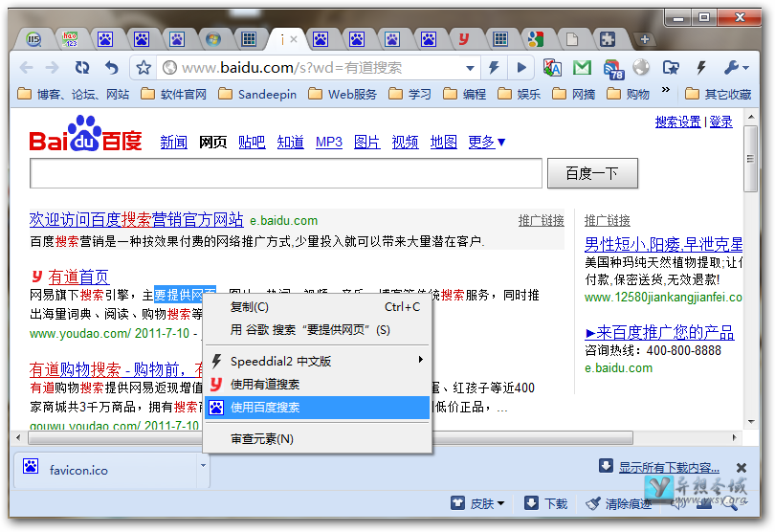Click the Baidu logo

pos(85,136)
